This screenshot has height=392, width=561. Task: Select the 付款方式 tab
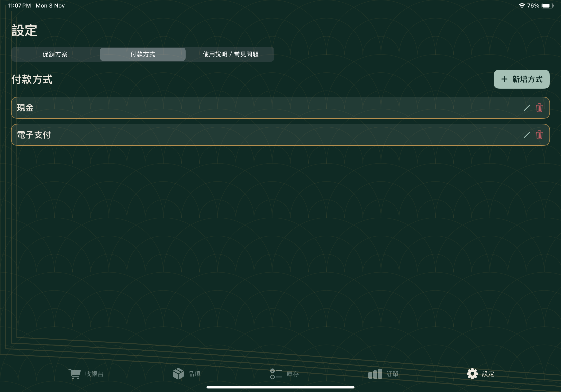(143, 54)
